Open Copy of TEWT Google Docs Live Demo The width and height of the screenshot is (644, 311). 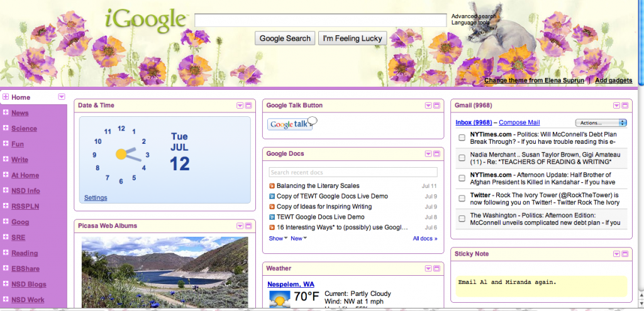point(332,196)
